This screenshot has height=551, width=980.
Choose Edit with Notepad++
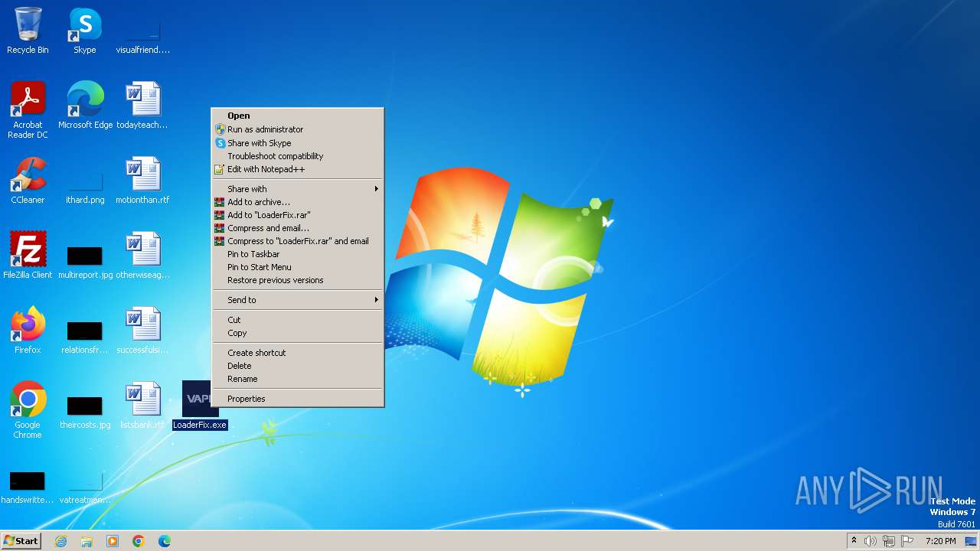(x=298, y=169)
